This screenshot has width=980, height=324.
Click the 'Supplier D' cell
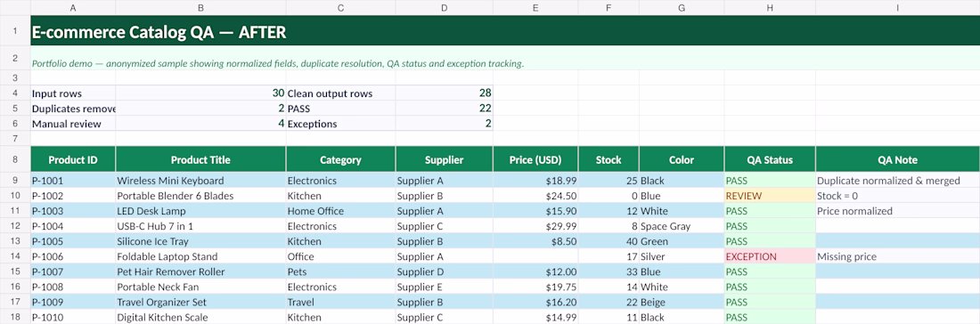445,271
